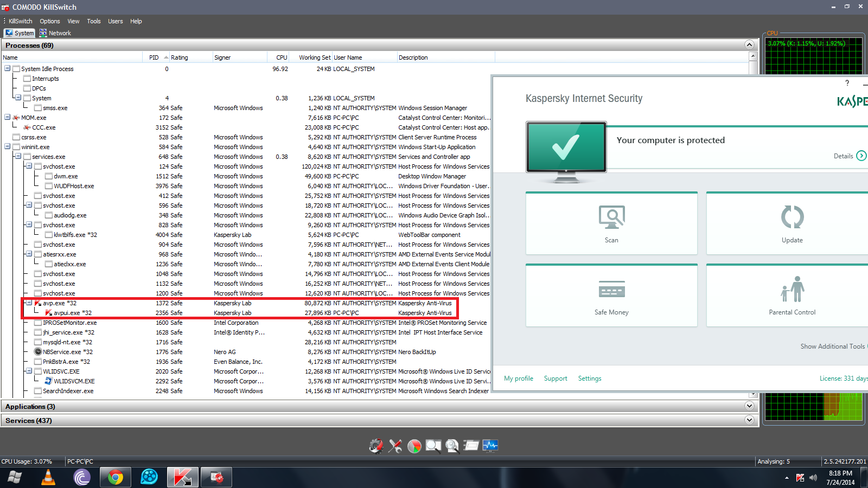Open the KillSwitch menu
Screen dimensions: 868x488
21,21
